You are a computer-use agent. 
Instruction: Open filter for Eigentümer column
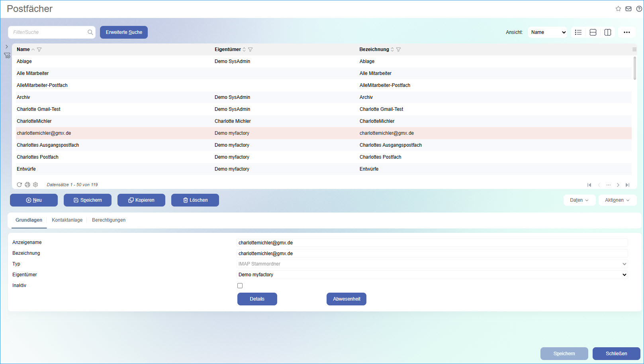pyautogui.click(x=251, y=49)
